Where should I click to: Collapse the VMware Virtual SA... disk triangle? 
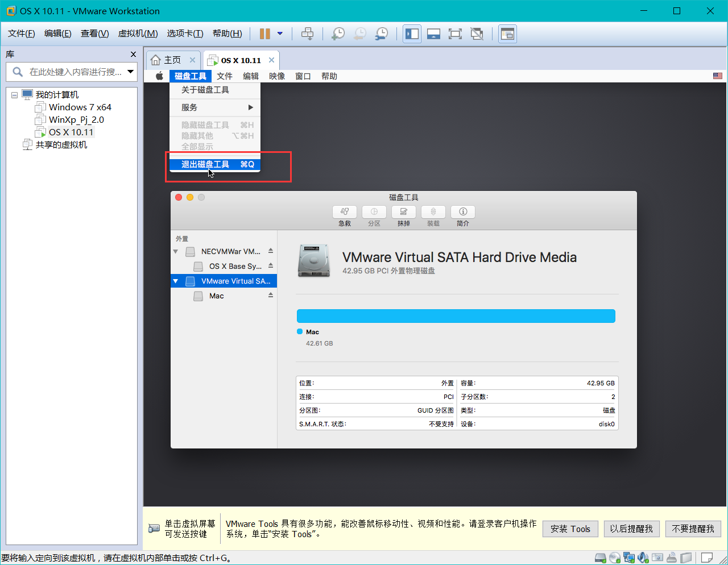point(176,281)
